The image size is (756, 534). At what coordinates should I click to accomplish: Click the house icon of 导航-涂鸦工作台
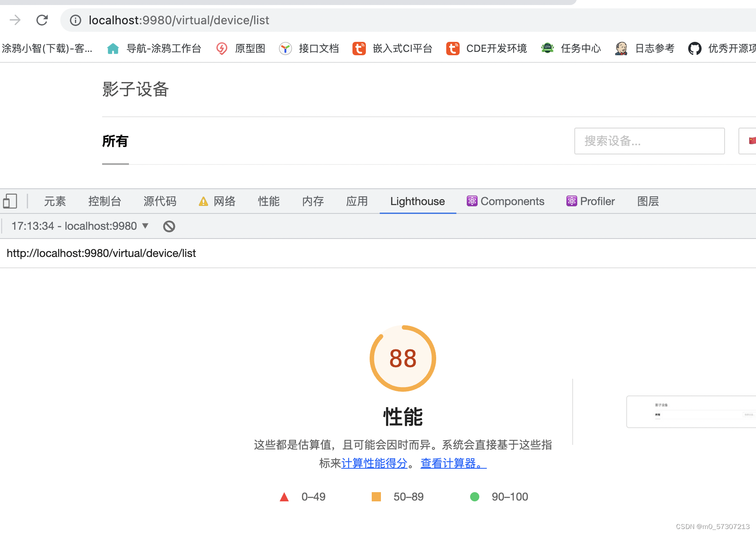tap(113, 49)
